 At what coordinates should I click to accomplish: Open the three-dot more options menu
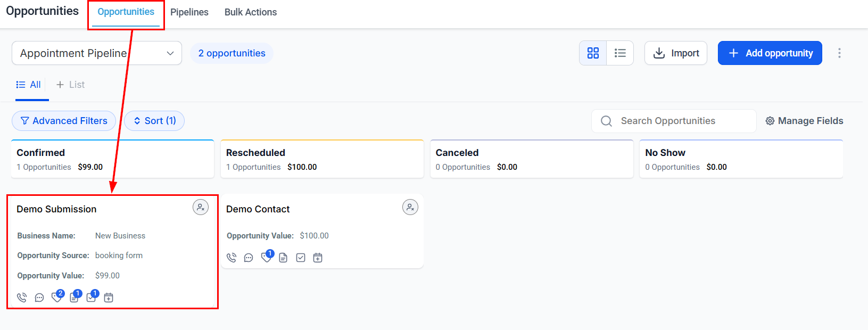tap(839, 53)
